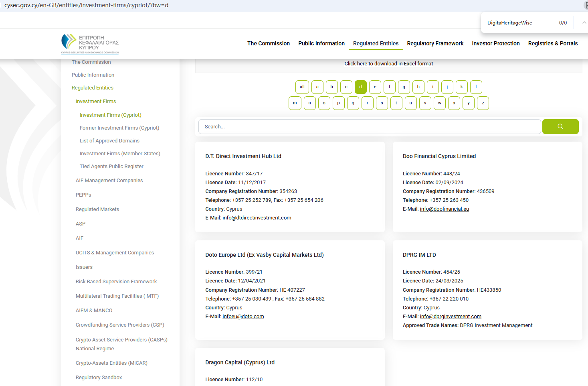
Task: Open Former Investment Firms (Cypriot) page
Action: point(119,128)
